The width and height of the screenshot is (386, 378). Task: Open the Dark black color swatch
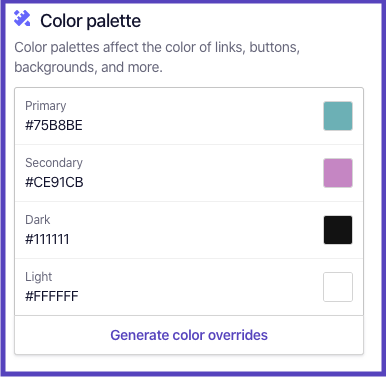[338, 230]
